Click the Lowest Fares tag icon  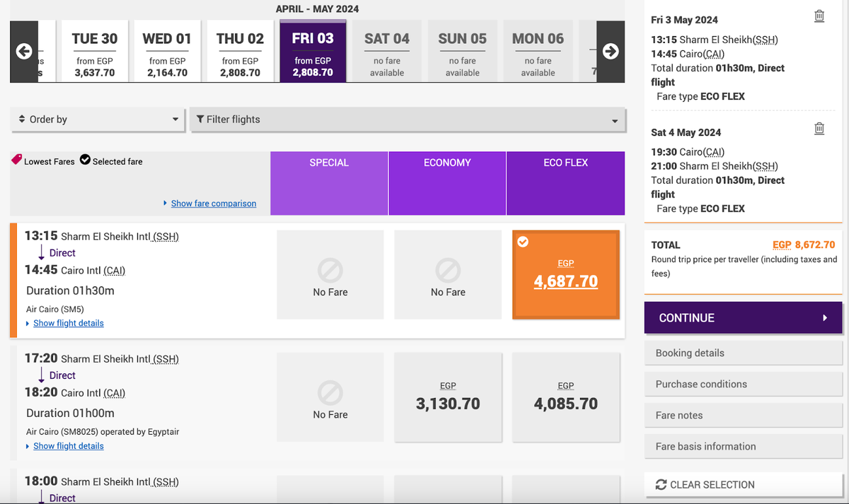coord(16,160)
